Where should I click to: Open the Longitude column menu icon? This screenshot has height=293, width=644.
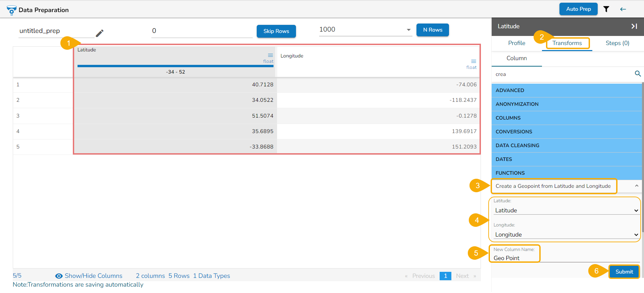pyautogui.click(x=474, y=61)
